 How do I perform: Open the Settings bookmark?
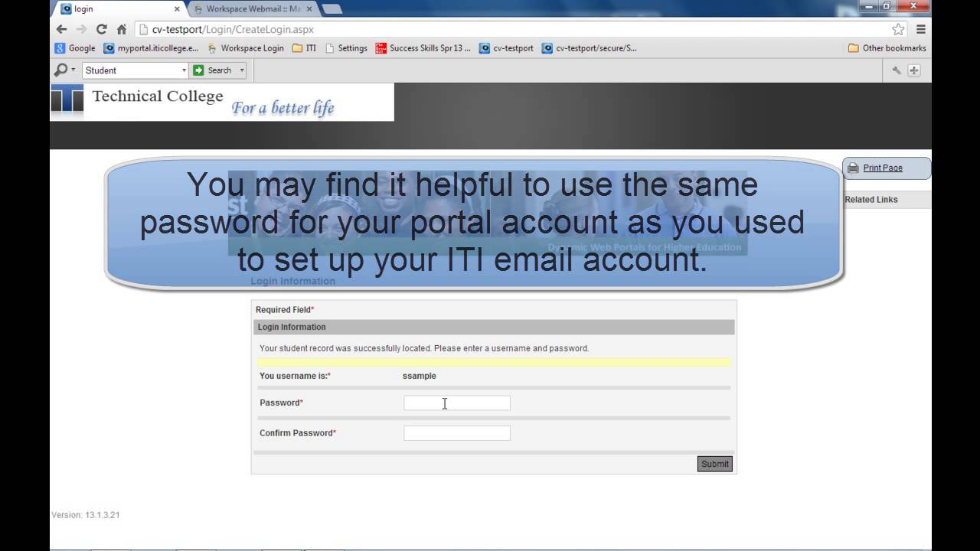[x=346, y=47]
